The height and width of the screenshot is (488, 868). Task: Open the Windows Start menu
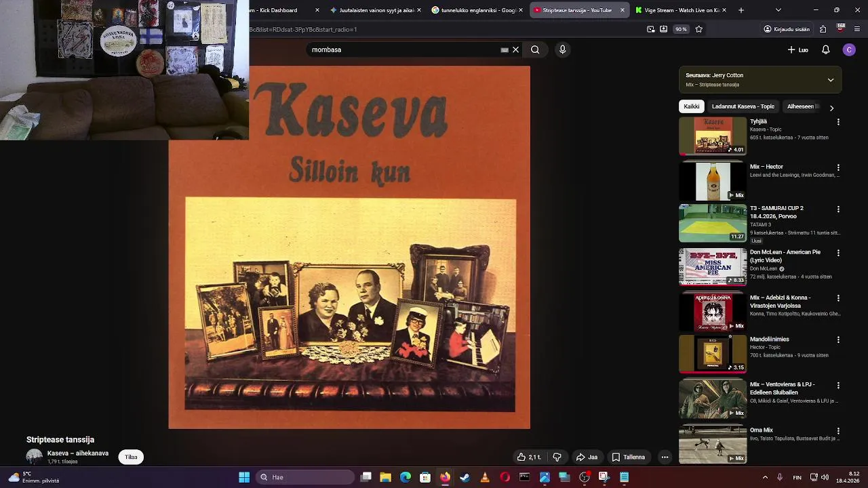(244, 477)
